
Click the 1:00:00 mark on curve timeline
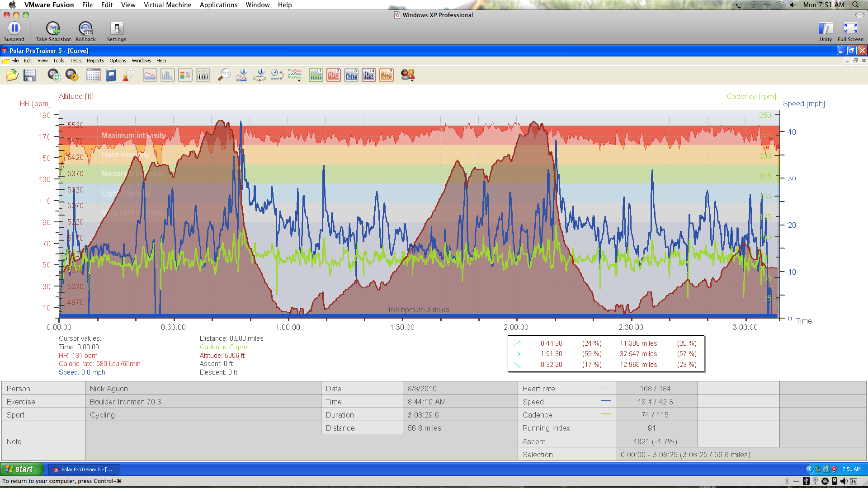point(288,327)
